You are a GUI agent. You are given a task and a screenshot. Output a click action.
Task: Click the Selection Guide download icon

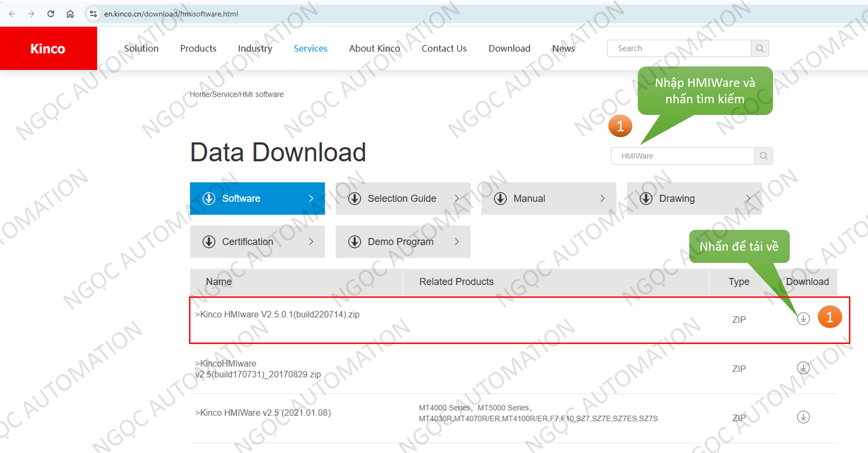tap(355, 198)
